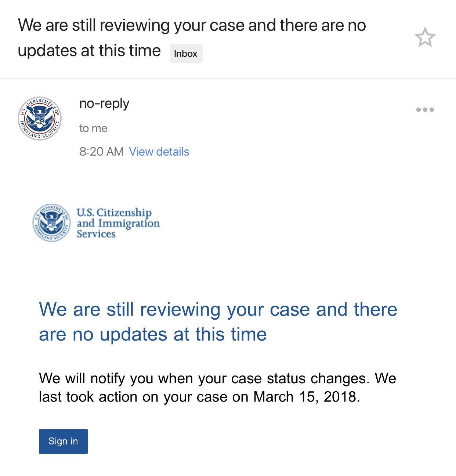Click "We will notify you" body sentence
This screenshot has width=456, height=476.
95,378
